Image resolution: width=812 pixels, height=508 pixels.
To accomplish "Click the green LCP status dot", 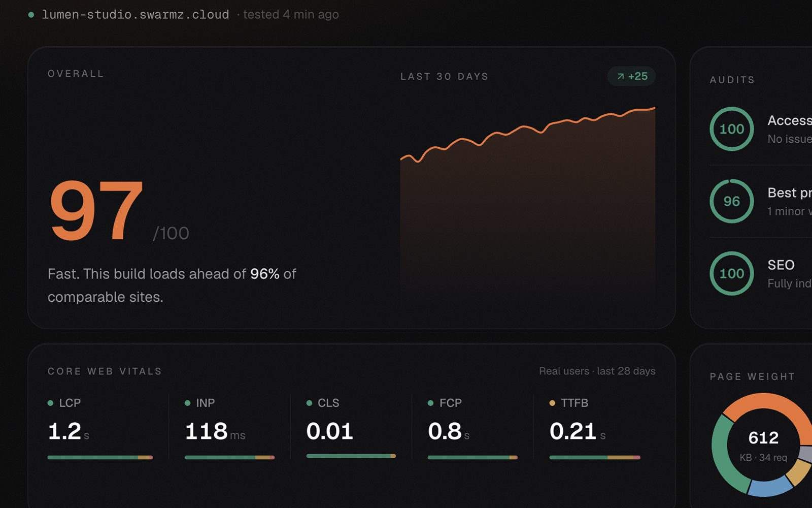I will 50,403.
